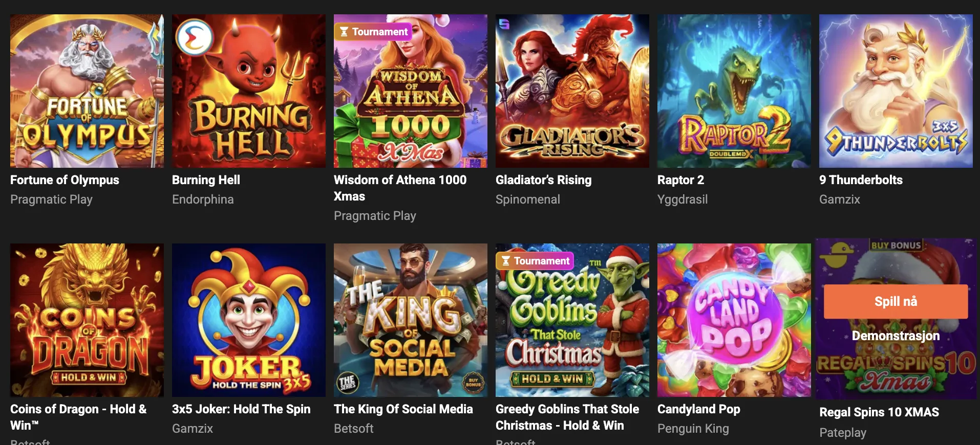Click The Series badge on King Of Social Media
This screenshot has height=445, width=980.
pyautogui.click(x=347, y=383)
